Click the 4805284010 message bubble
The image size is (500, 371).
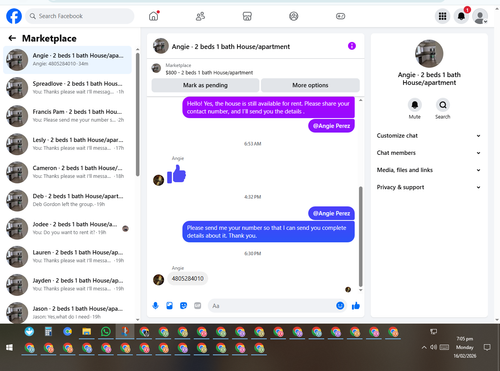point(188,279)
